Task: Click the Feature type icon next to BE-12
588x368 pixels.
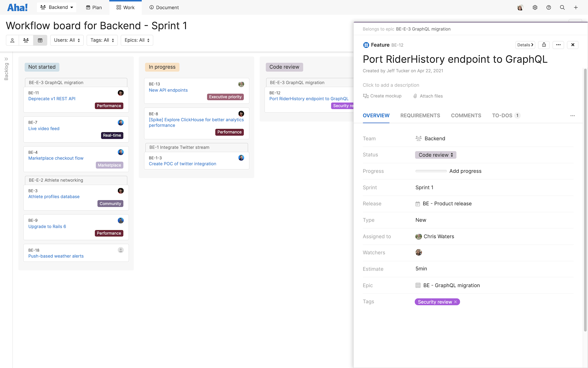Action: click(x=366, y=45)
